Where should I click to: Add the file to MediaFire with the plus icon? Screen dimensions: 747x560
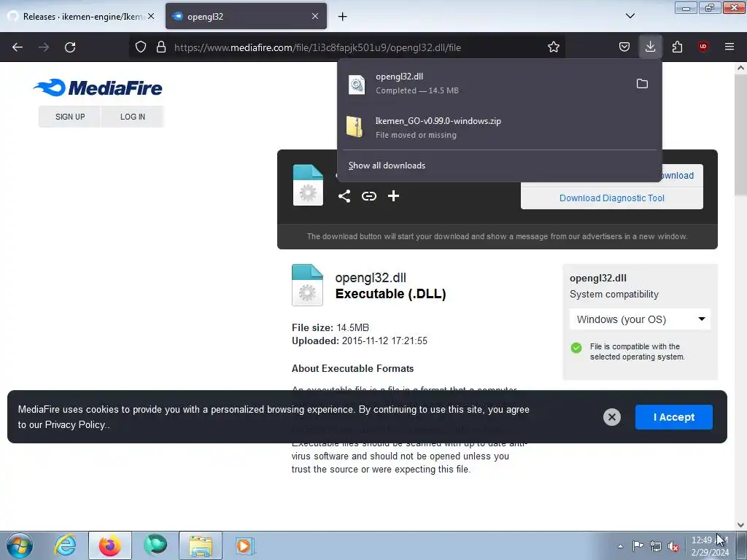pyautogui.click(x=393, y=196)
